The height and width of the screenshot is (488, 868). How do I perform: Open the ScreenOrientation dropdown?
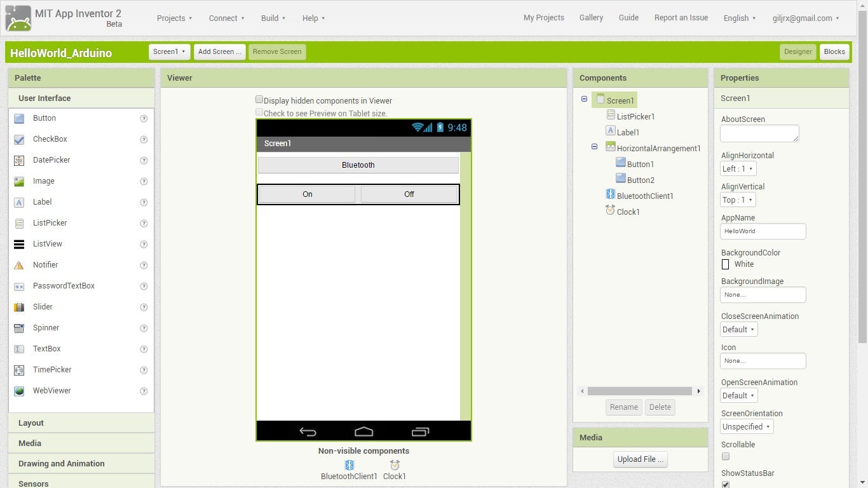click(746, 426)
